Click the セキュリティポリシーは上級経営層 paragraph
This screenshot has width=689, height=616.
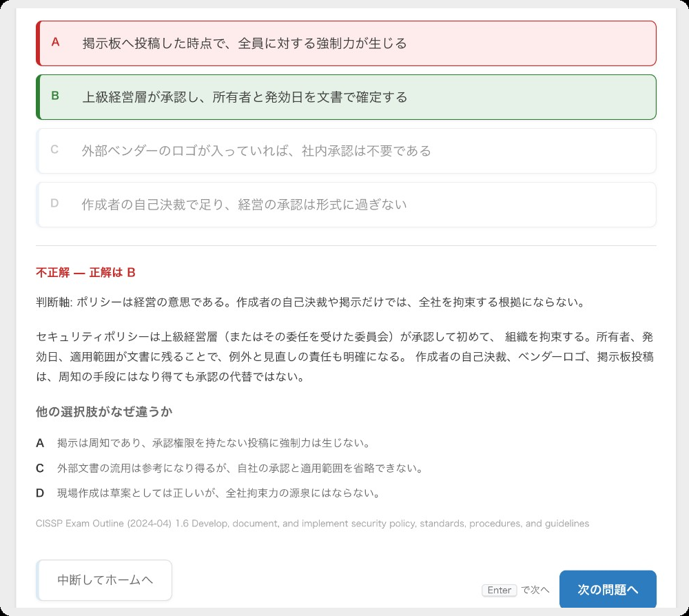(346, 357)
